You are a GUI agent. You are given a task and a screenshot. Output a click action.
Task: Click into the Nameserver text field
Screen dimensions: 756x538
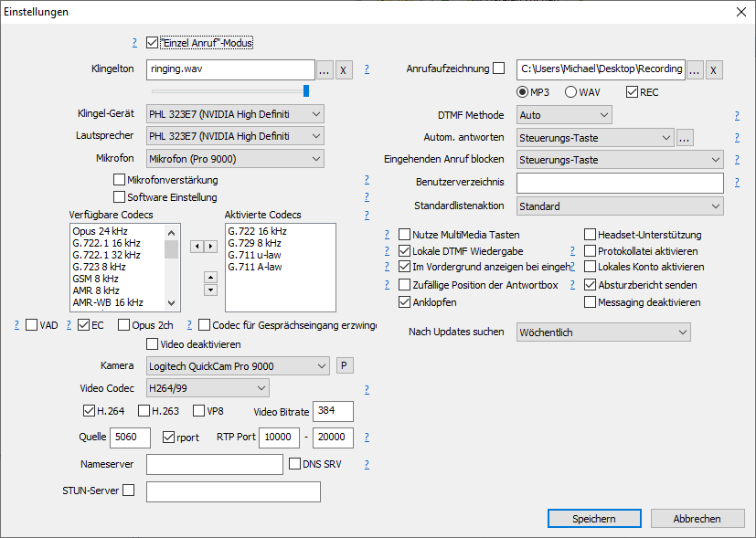point(214,465)
